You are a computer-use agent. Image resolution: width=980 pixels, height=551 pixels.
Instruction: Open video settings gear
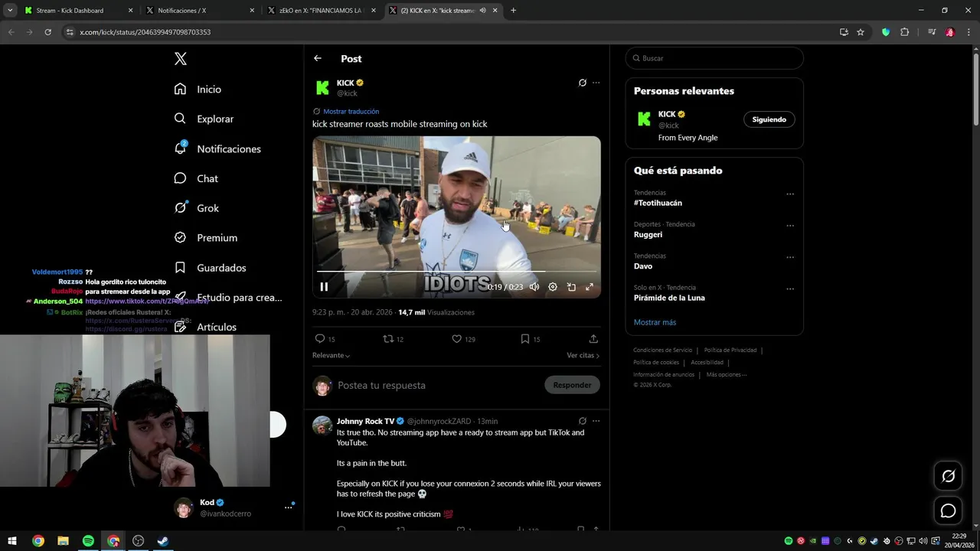553,287
